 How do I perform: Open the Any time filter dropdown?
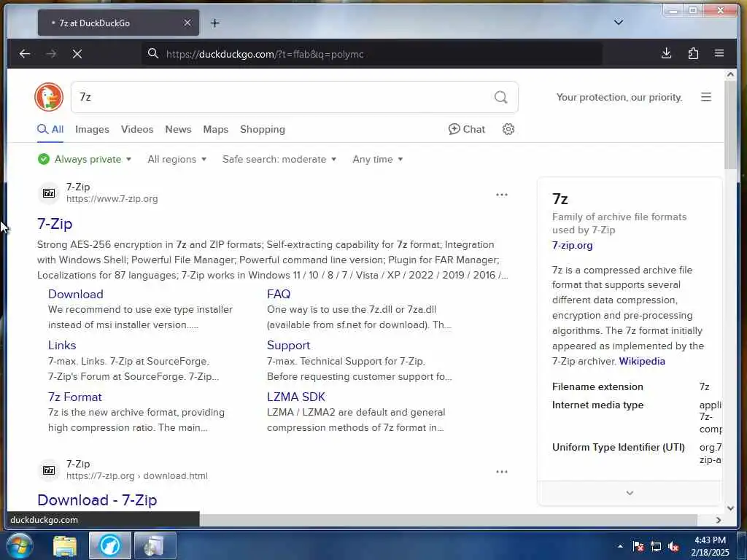coord(377,159)
